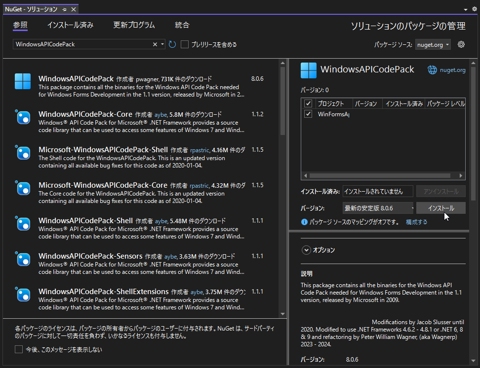Viewport: 480px width, 368px height.
Task: Click the refresh icon next to search box
Action: [x=172, y=44]
